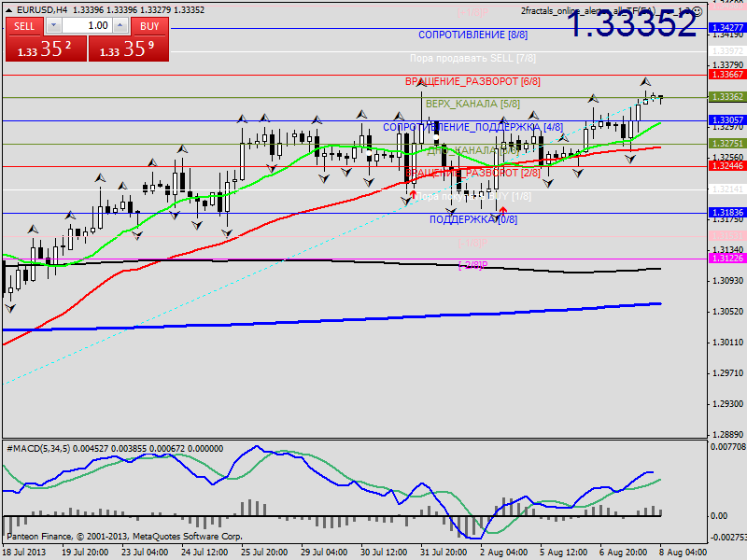Increase lot volume with up arrow
The width and height of the screenshot is (747, 560).
(120, 26)
